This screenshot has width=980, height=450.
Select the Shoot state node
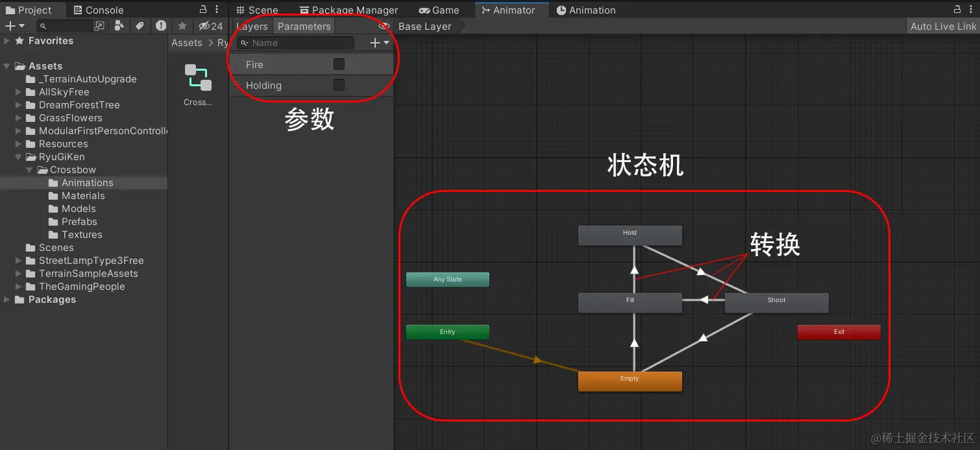[x=776, y=303]
